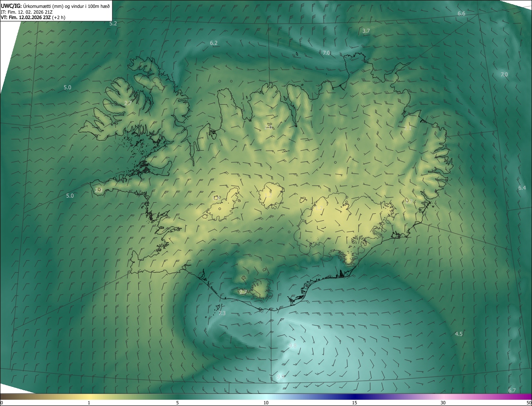
Task: Click the map title 'Úrkomumætti (mm) og vindur í 100m hæð'
Action: (66, 5)
